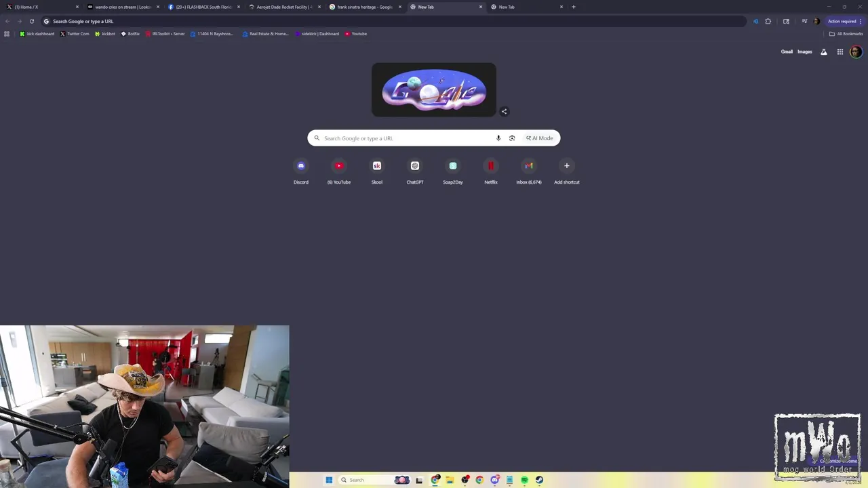The width and height of the screenshot is (868, 488).
Task: Open Discord from the taskbar
Action: point(495,480)
